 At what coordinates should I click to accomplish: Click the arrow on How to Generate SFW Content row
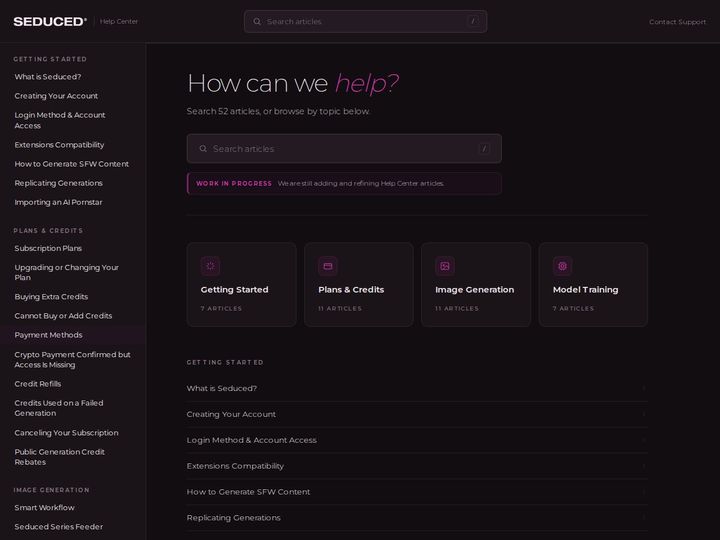[x=644, y=492]
